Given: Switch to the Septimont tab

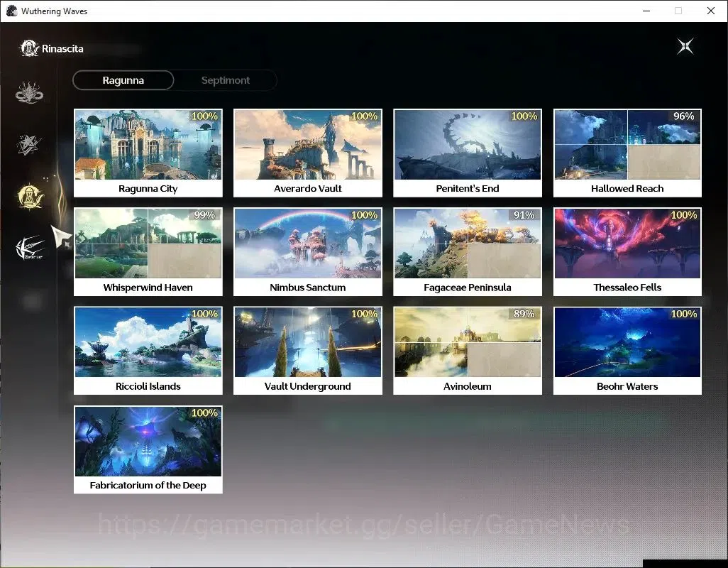Looking at the screenshot, I should [226, 80].
